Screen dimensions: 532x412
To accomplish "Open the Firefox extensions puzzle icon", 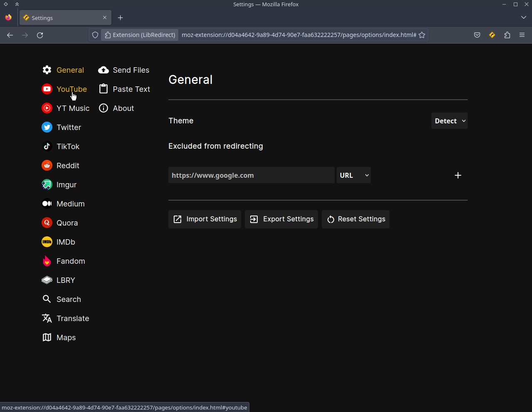I will click(x=507, y=35).
